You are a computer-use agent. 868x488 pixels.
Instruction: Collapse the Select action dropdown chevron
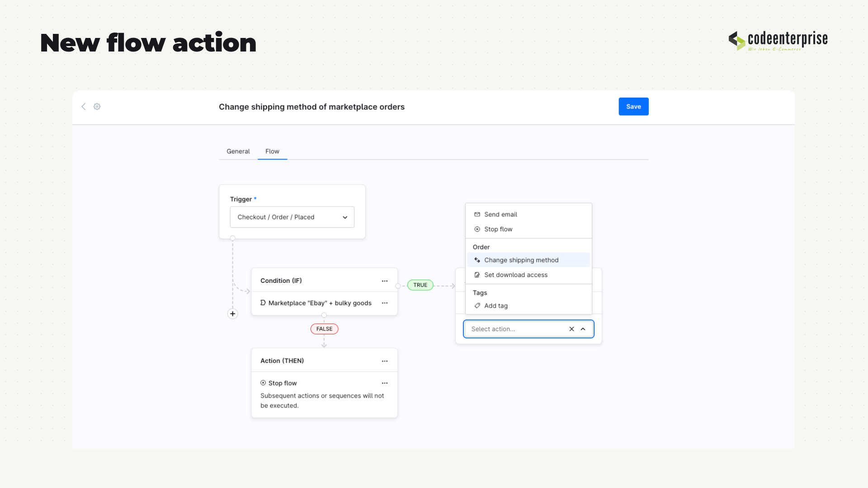click(x=583, y=329)
